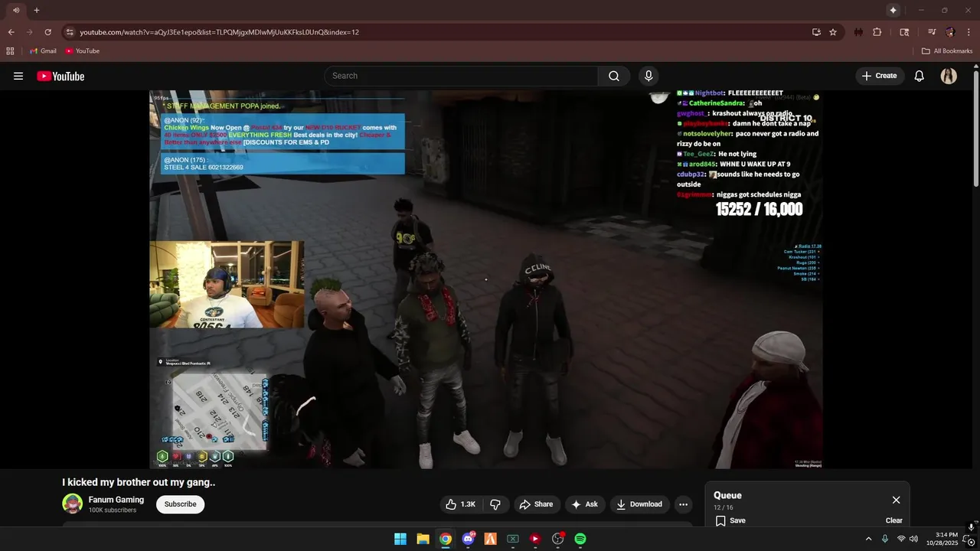Start voice search with microphone icon
Screen dimensions: 980x551
pyautogui.click(x=648, y=76)
